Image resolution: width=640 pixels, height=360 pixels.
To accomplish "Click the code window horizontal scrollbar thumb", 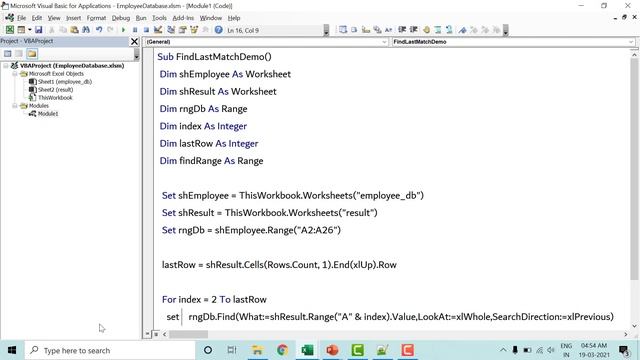I will coord(189,334).
